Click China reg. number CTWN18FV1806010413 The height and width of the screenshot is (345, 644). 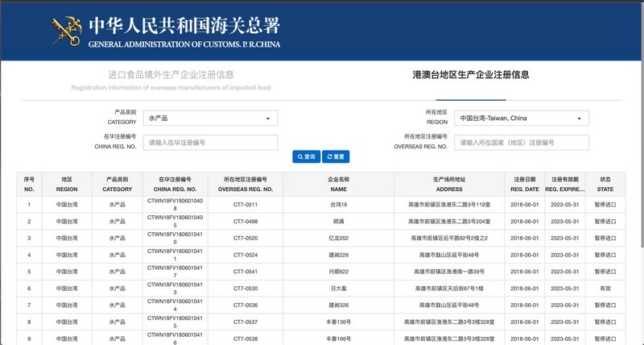pyautogui.click(x=175, y=289)
